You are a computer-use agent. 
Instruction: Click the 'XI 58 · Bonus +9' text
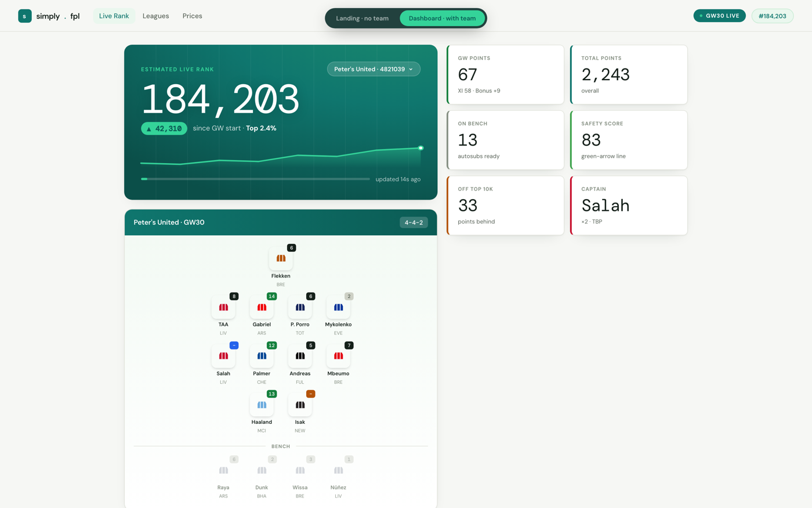[479, 91]
